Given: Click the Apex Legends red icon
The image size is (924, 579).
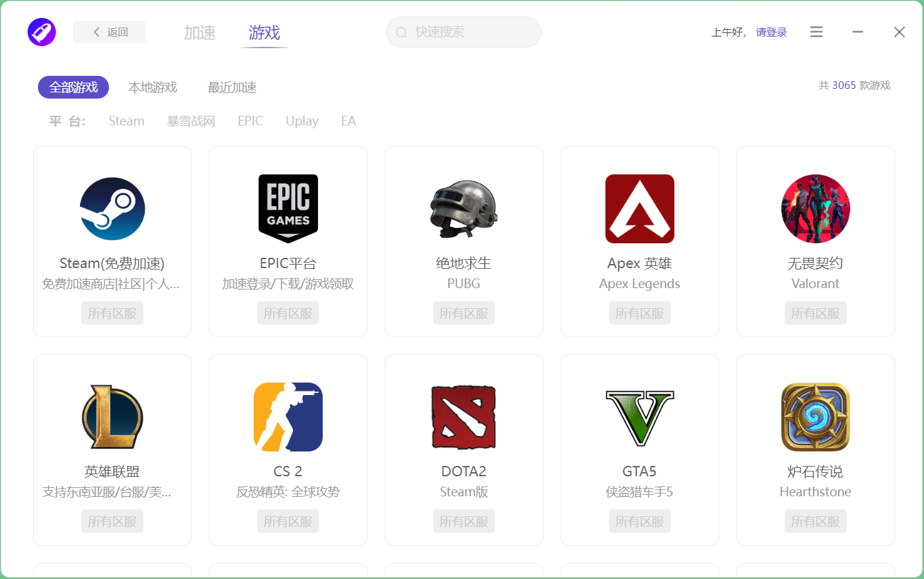Looking at the screenshot, I should (x=640, y=209).
